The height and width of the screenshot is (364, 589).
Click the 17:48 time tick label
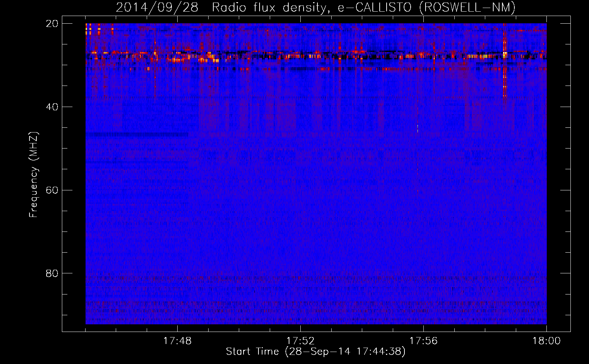(x=177, y=341)
